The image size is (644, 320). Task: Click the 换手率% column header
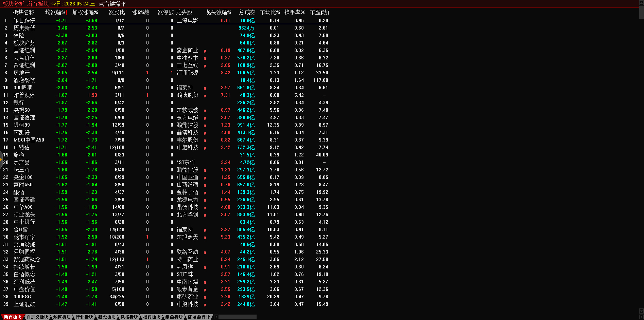pyautogui.click(x=294, y=13)
